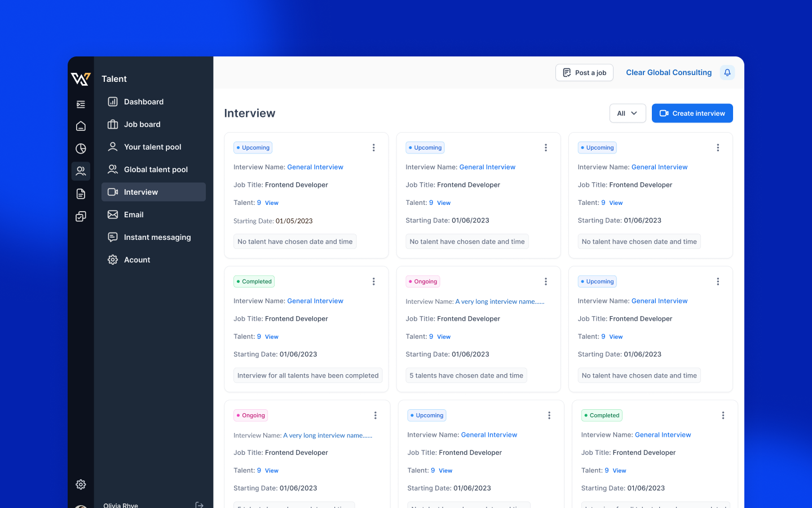Expand the All filter dropdown
Screen dimensions: 812x508
click(x=628, y=113)
